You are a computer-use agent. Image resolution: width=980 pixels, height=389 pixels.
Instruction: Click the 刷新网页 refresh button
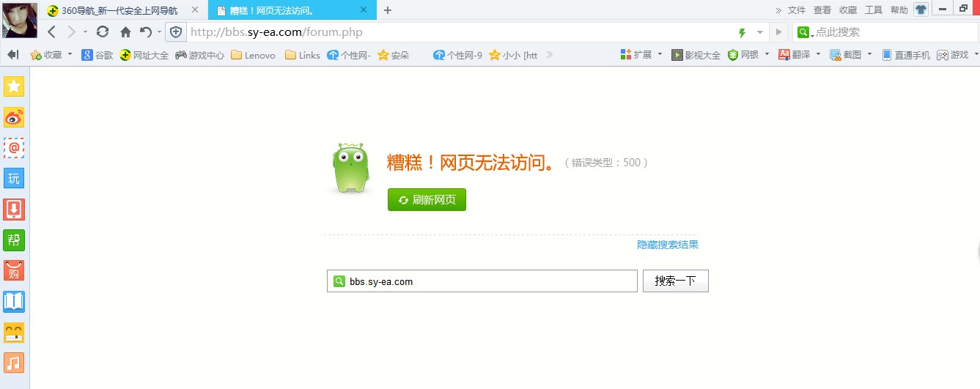click(x=427, y=200)
